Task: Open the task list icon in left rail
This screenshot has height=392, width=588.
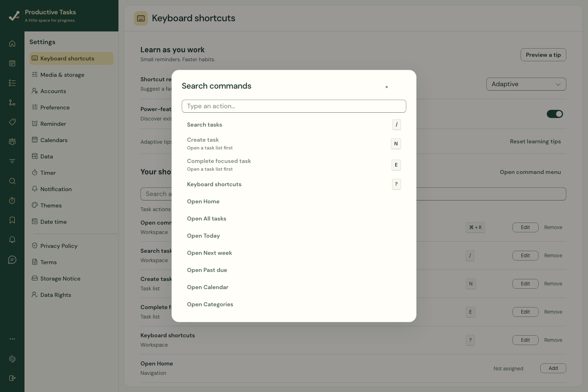Action: pos(12,83)
